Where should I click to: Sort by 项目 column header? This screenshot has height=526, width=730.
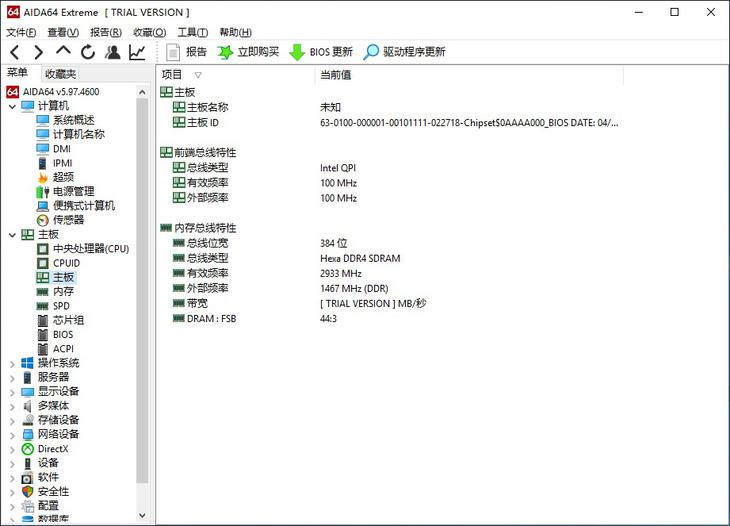coord(235,75)
